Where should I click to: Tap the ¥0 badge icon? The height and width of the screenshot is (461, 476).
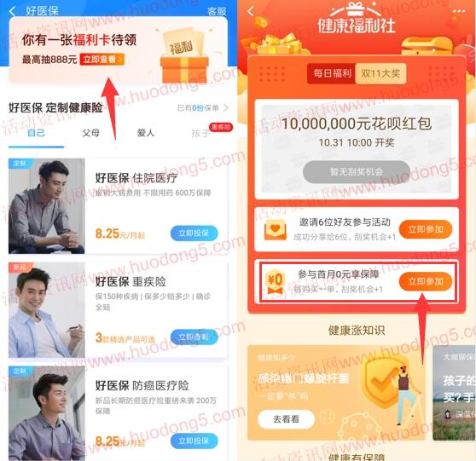(275, 281)
